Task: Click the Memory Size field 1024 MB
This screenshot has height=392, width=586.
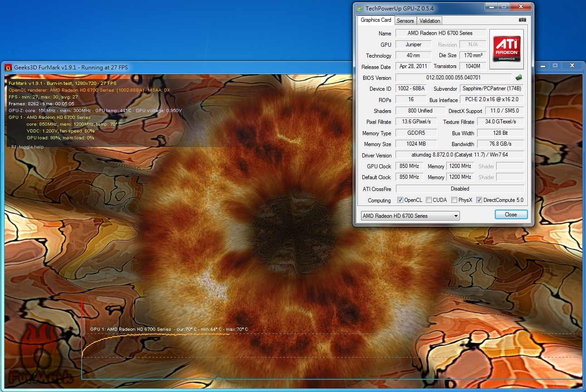Action: (x=416, y=144)
